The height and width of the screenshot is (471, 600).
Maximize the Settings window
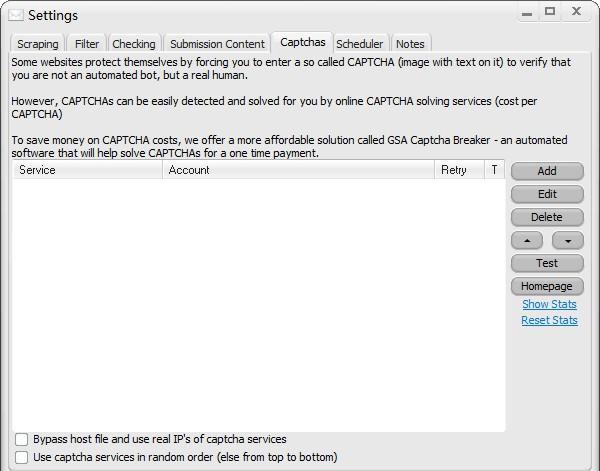(x=550, y=11)
